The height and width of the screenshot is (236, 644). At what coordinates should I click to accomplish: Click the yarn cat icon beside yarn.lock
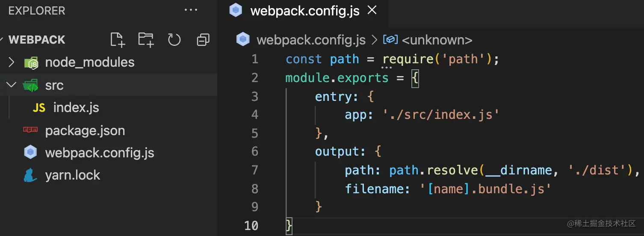(x=30, y=175)
